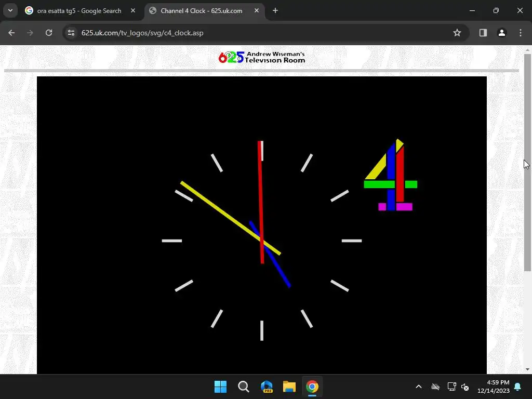Open the Chrome profile menu
The width and height of the screenshot is (532, 399).
click(x=502, y=33)
